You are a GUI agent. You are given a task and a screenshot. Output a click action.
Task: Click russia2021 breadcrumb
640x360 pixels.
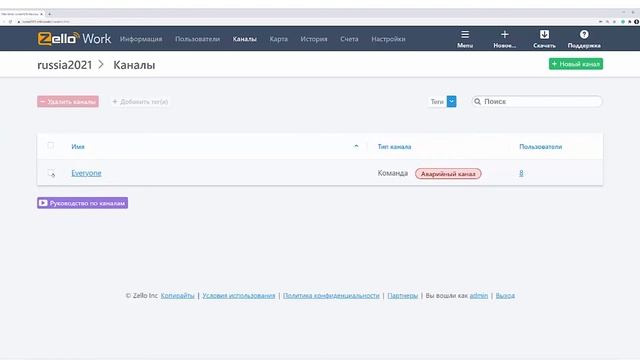pyautogui.click(x=64, y=65)
